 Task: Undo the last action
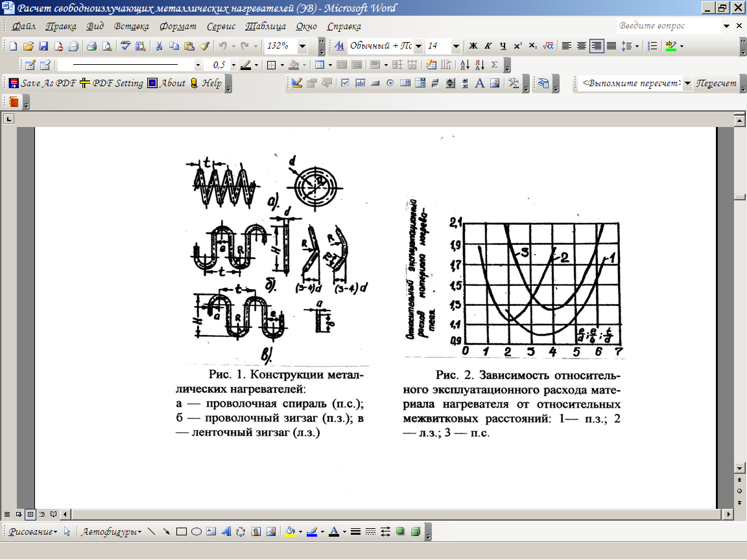tap(222, 46)
